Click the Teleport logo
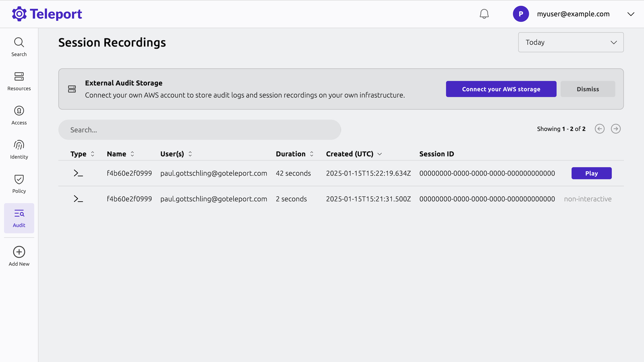 (x=47, y=14)
